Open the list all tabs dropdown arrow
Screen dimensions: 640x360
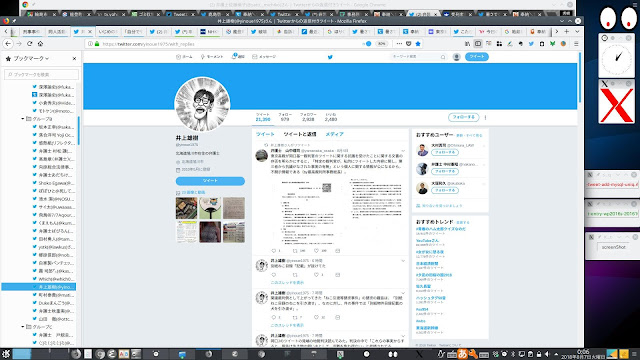[x=577, y=31]
